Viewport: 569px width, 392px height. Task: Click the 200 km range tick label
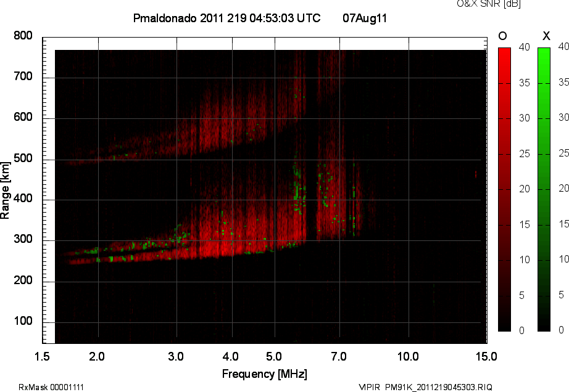tap(23, 280)
